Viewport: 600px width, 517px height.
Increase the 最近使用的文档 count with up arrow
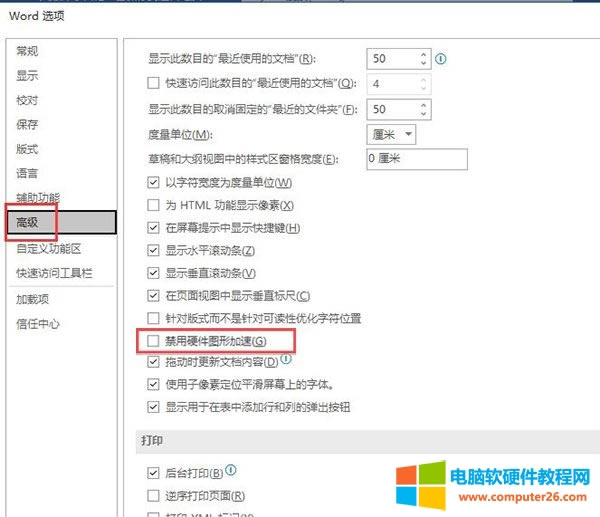423,55
